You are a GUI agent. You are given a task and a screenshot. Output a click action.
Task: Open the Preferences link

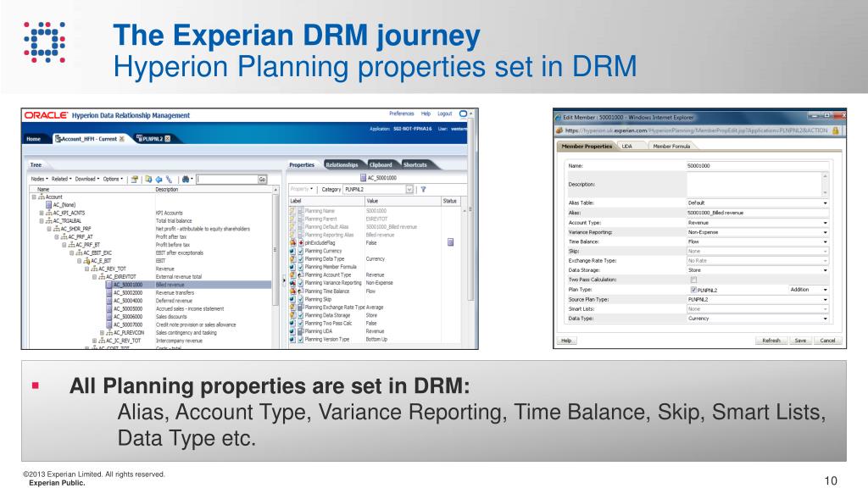click(401, 114)
